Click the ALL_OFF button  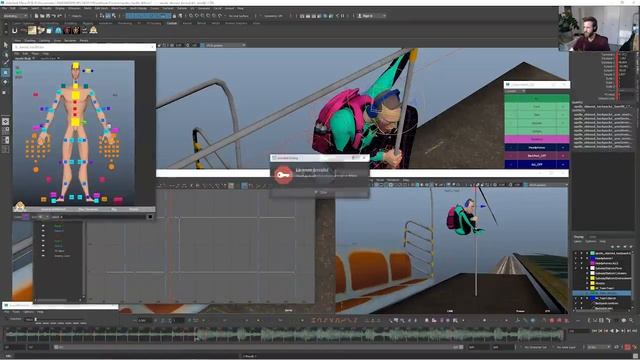[x=537, y=164]
